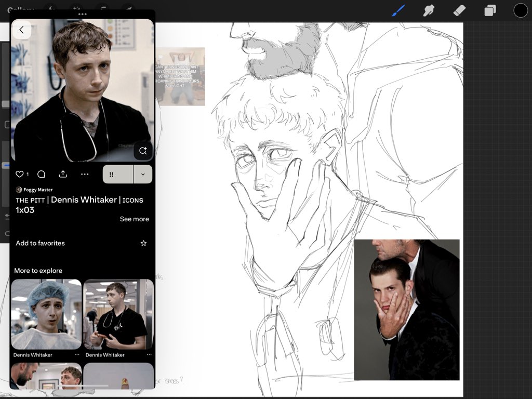Open the black color swatch picker
Screen dimensions: 532x399
point(520,10)
